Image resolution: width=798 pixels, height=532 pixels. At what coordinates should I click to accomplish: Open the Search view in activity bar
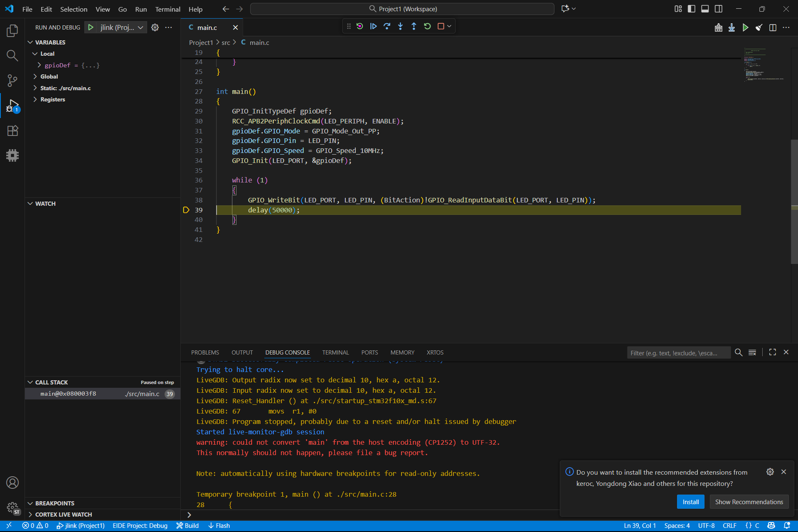click(12, 56)
